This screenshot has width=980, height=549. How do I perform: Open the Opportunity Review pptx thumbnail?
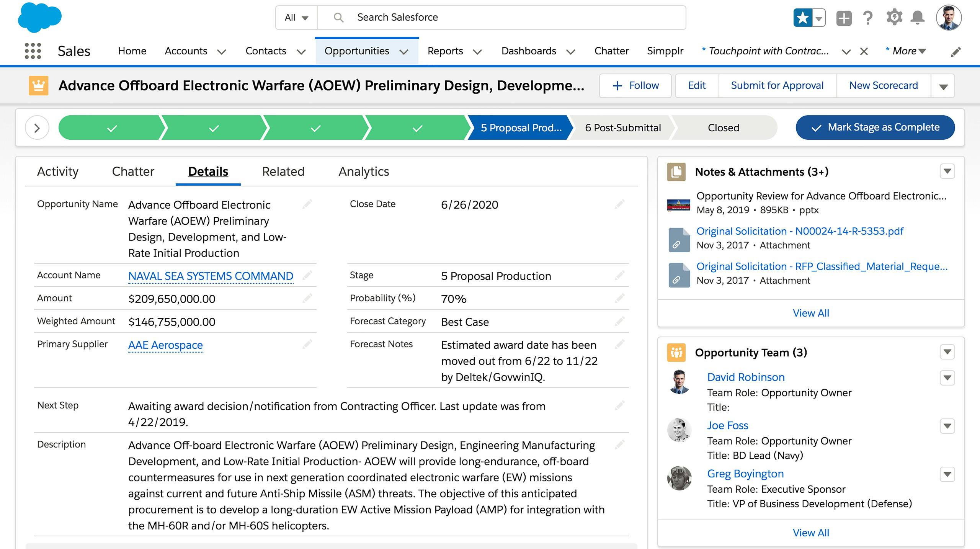678,206
